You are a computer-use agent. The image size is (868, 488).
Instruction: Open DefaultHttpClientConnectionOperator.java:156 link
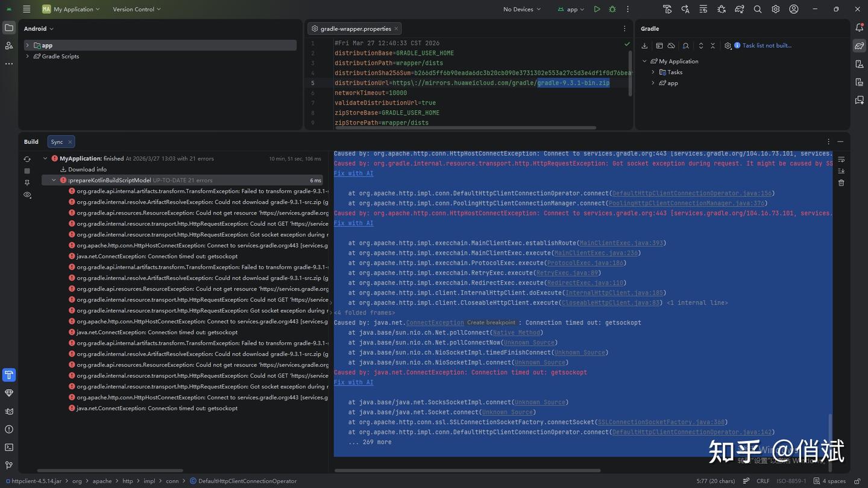pos(691,193)
